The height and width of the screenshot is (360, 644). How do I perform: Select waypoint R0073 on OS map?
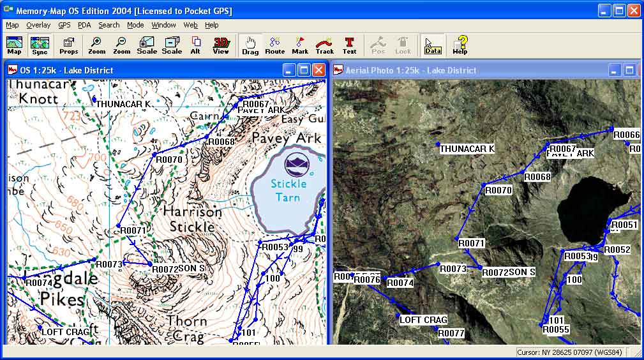coord(109,264)
